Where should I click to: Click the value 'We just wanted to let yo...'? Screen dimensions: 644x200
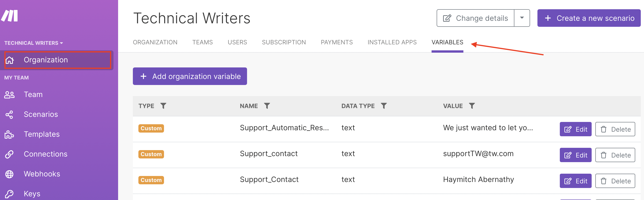(x=488, y=128)
